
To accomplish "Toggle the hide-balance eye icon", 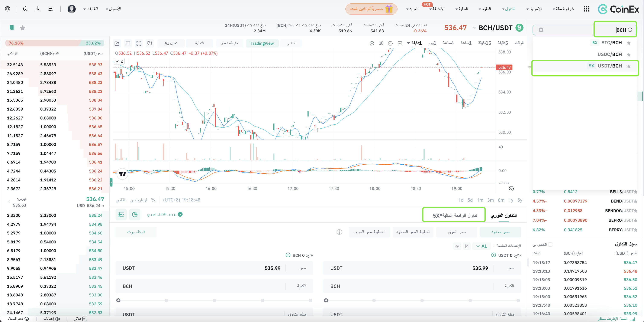I will pos(457,246).
